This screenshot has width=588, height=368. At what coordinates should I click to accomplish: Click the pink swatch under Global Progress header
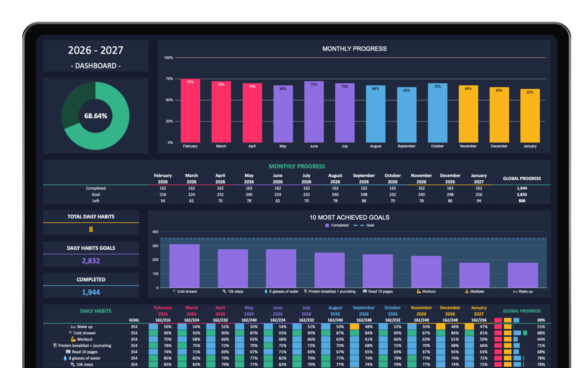[498, 320]
